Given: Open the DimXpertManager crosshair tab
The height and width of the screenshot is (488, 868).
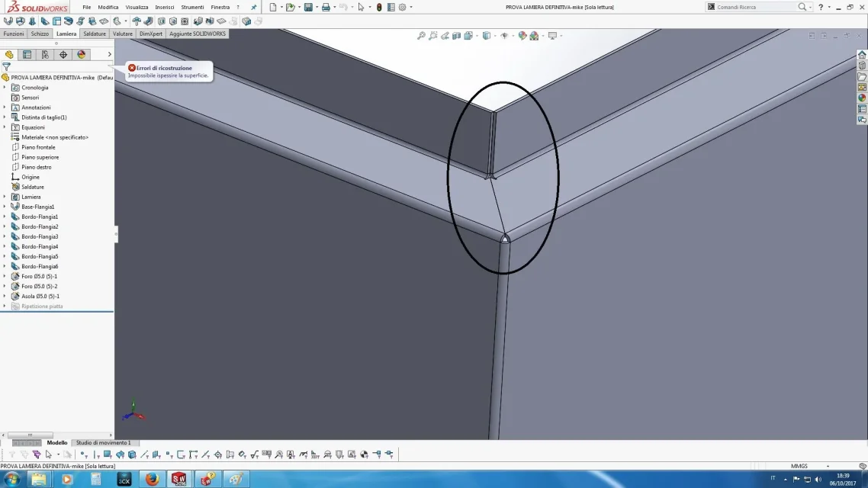Looking at the screenshot, I should point(63,54).
